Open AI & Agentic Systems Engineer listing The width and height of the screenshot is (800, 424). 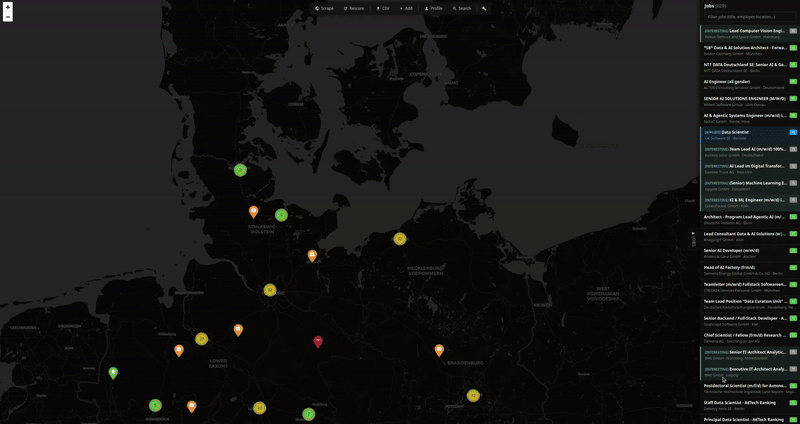click(749, 118)
